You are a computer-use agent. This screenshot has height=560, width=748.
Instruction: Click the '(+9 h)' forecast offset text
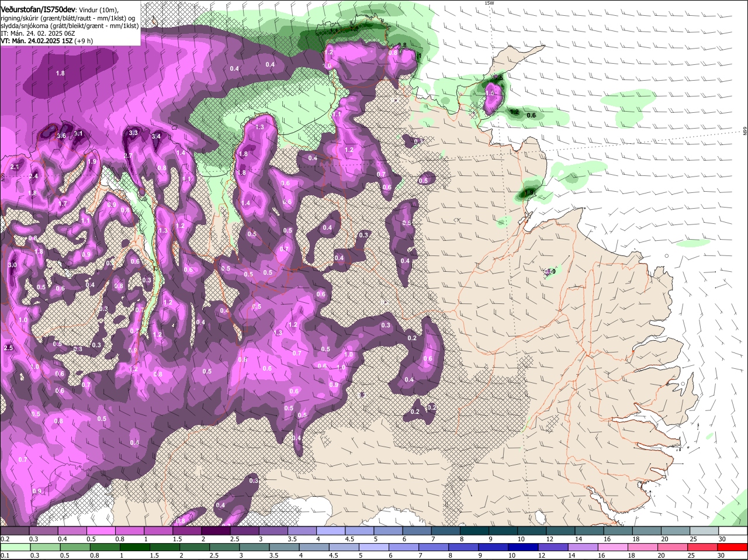coord(84,41)
